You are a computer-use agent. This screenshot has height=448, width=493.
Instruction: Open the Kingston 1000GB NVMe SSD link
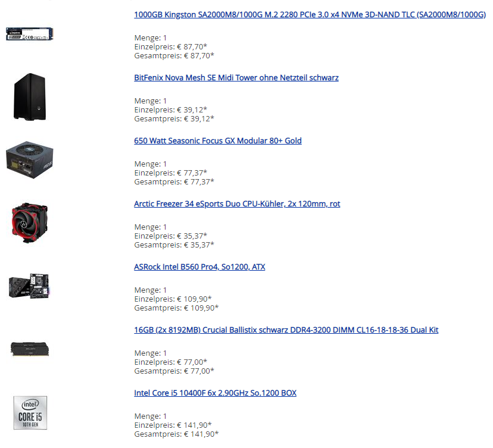310,15
